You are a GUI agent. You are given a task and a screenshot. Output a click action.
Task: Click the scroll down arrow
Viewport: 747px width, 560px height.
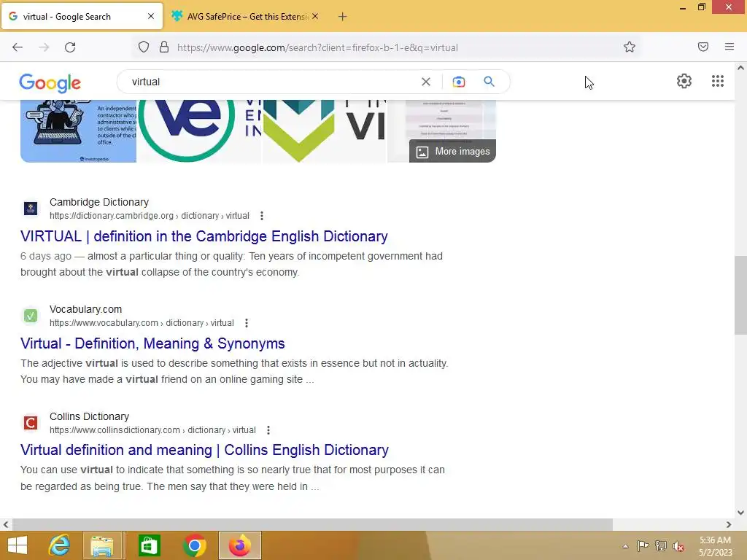pyautogui.click(x=740, y=513)
